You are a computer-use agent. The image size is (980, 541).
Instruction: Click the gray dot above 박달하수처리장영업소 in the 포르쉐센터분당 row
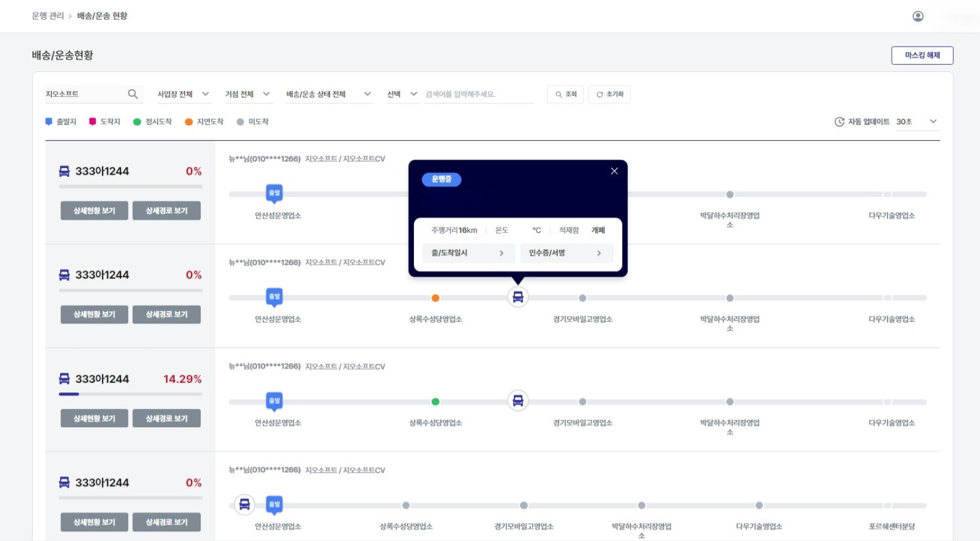641,505
